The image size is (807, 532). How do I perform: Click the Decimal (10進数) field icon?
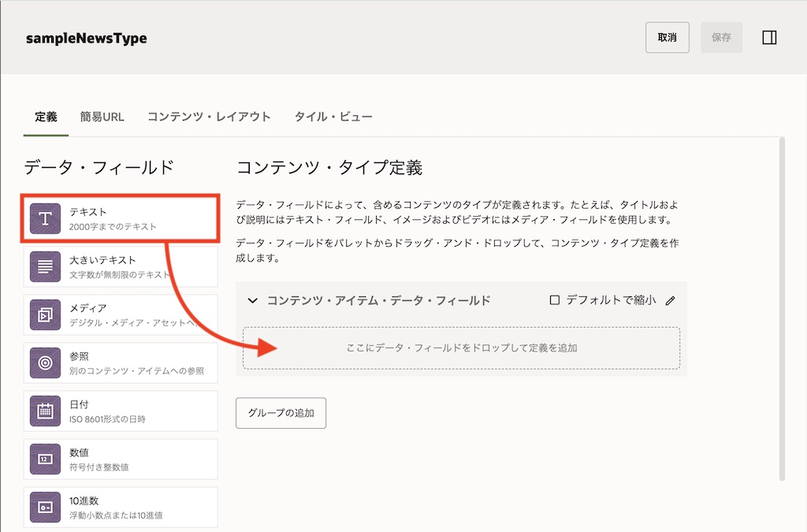coord(46,507)
